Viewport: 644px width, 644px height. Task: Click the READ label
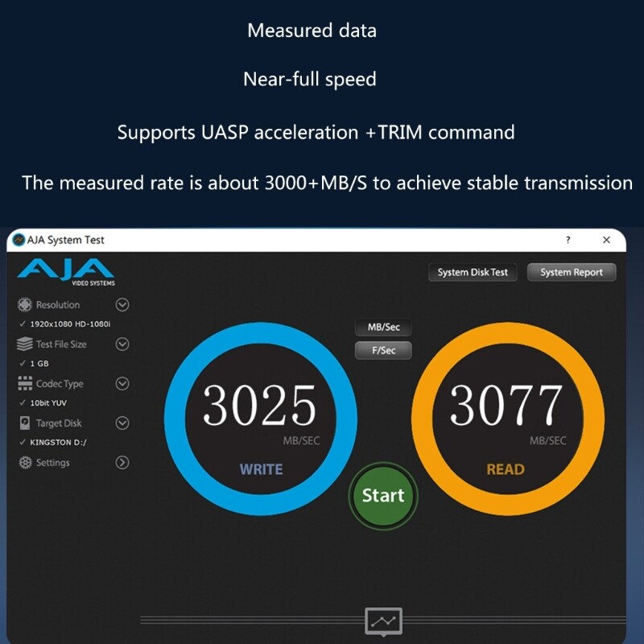click(x=506, y=469)
